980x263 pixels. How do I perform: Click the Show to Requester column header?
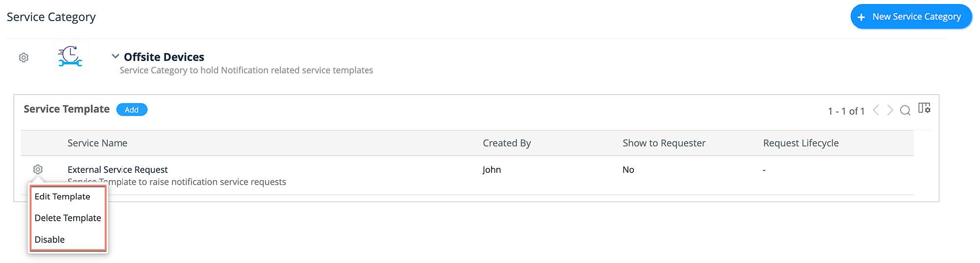click(x=664, y=143)
